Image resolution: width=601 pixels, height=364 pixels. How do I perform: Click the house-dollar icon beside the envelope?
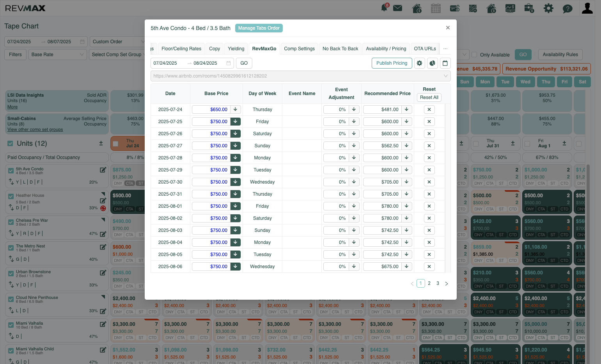(x=417, y=8)
